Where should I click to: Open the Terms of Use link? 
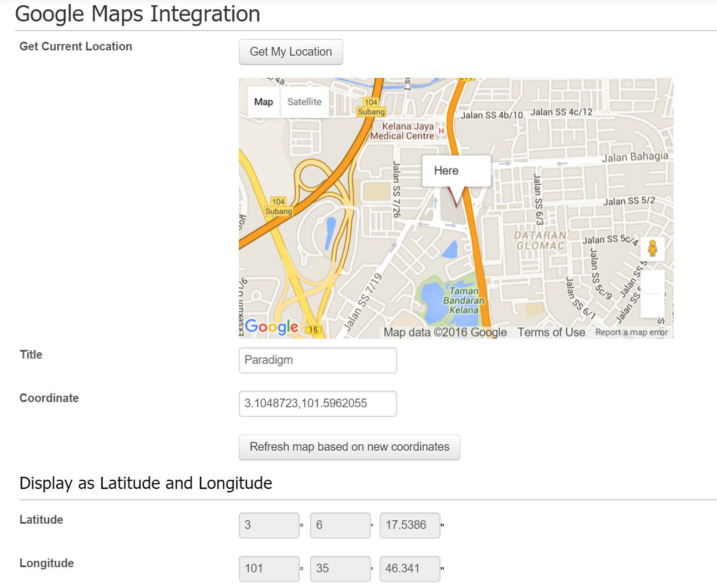(551, 332)
